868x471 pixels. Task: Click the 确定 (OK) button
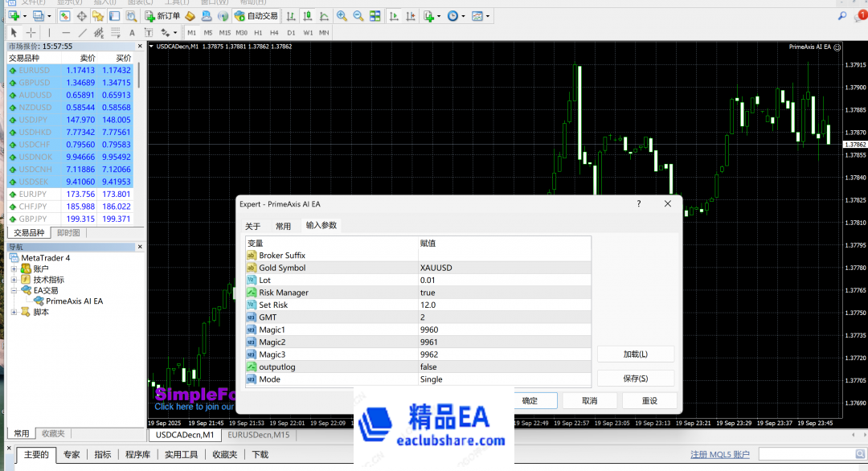click(530, 400)
